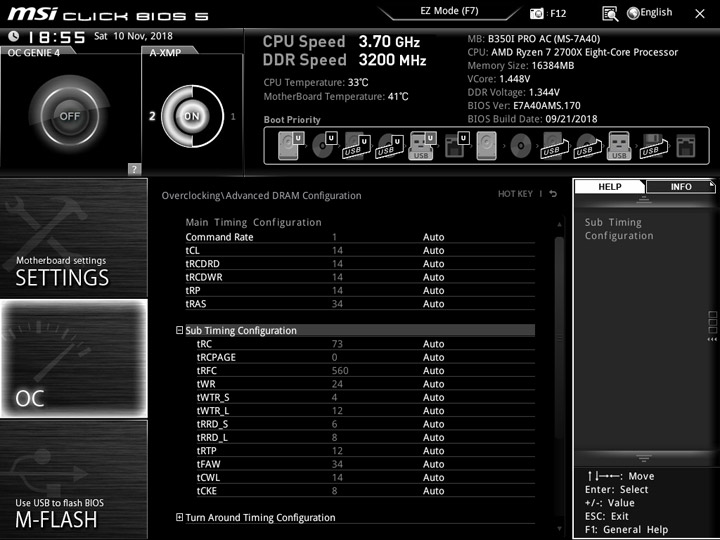Toggle the A-XMP ON button
The width and height of the screenshot is (720, 540).
(192, 116)
